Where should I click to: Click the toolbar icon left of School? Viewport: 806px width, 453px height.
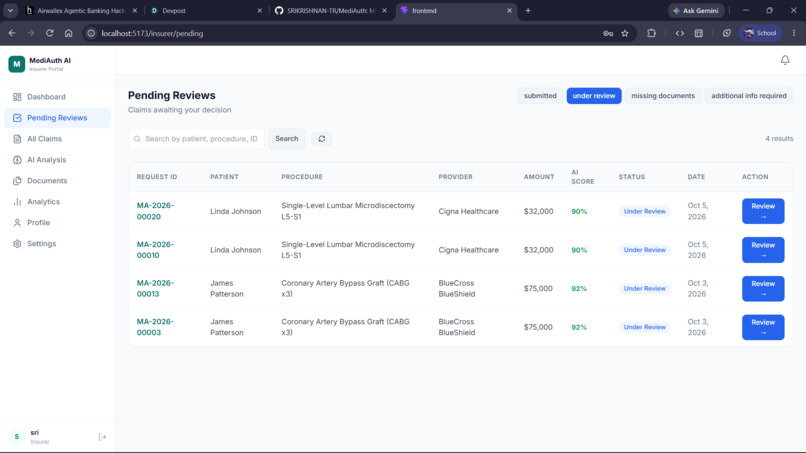click(x=726, y=33)
